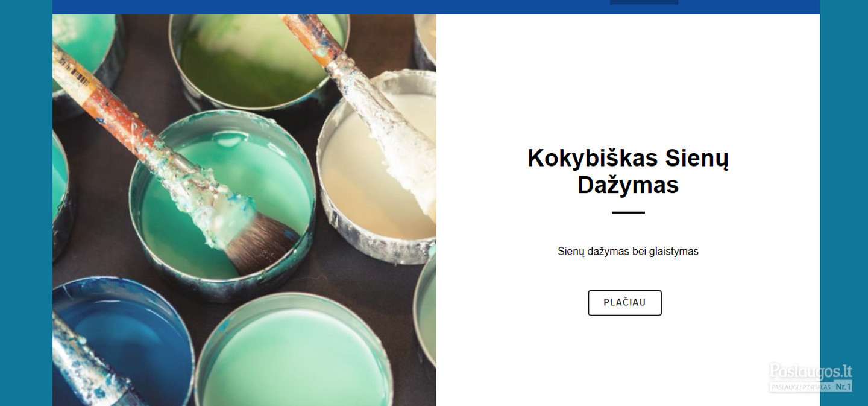Click the Sienų dažymas bei glaistymas text

click(628, 252)
